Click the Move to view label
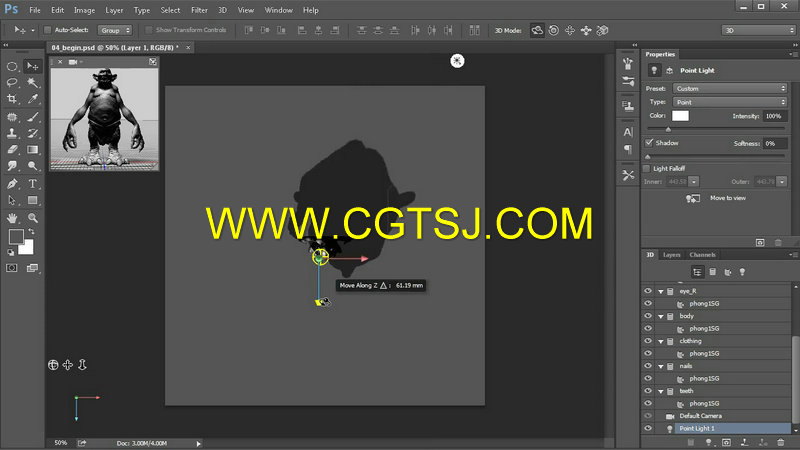The height and width of the screenshot is (450, 800). pyautogui.click(x=728, y=198)
